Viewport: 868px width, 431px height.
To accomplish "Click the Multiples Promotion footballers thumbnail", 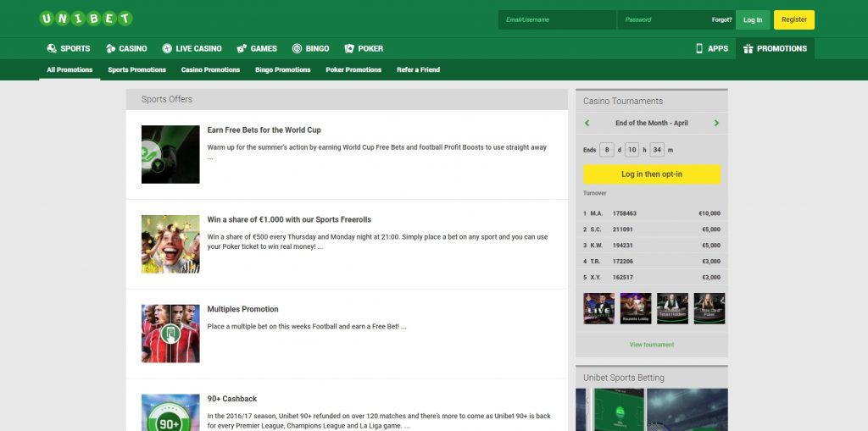I will click(x=170, y=334).
